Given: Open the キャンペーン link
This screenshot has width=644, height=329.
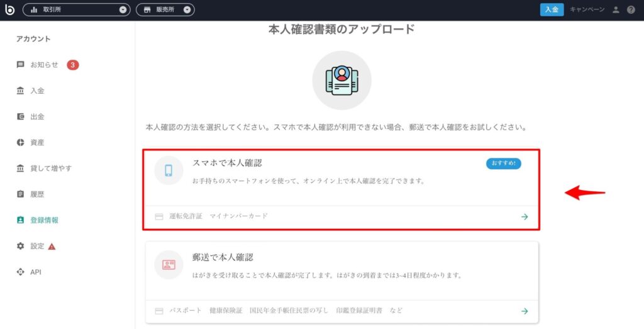Looking at the screenshot, I should coord(587,9).
